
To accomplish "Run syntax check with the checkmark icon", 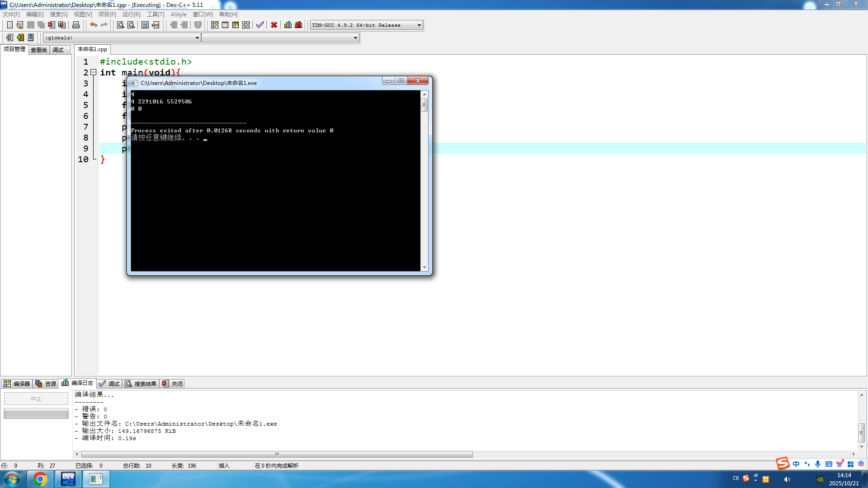I will pos(259,25).
